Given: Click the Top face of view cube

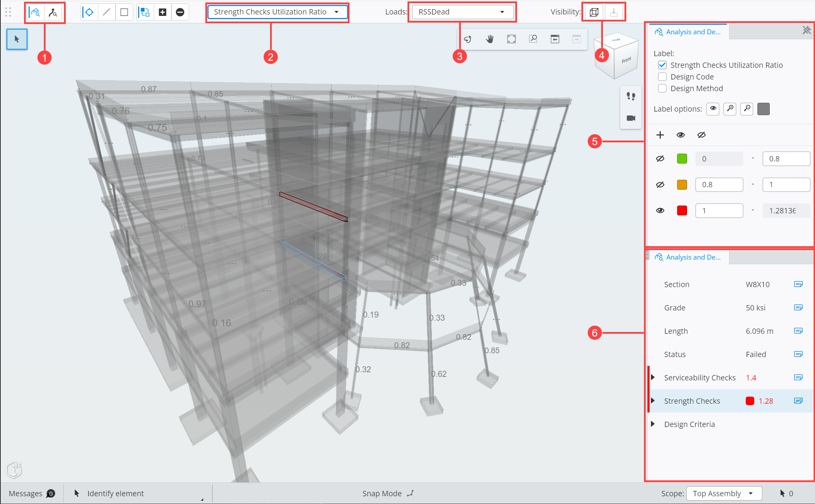Looking at the screenshot, I should [616, 40].
